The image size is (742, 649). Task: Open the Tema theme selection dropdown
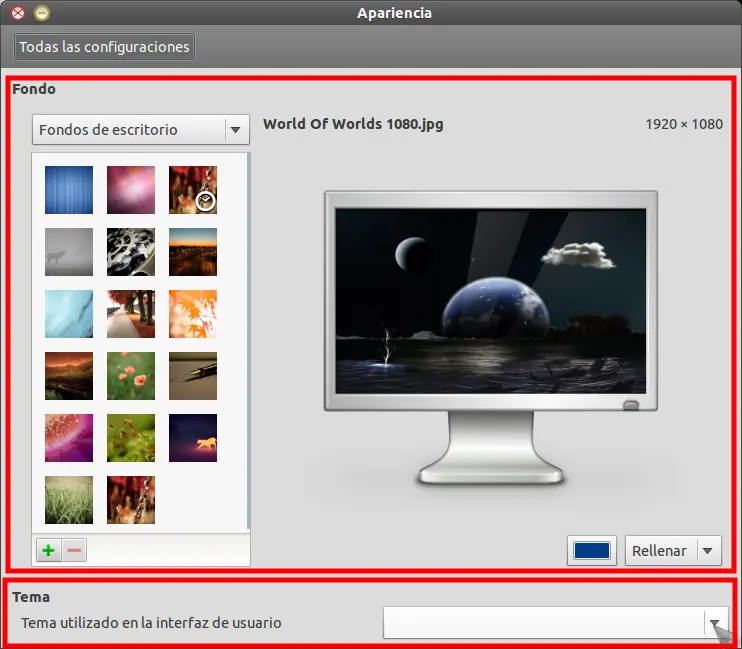[556, 622]
